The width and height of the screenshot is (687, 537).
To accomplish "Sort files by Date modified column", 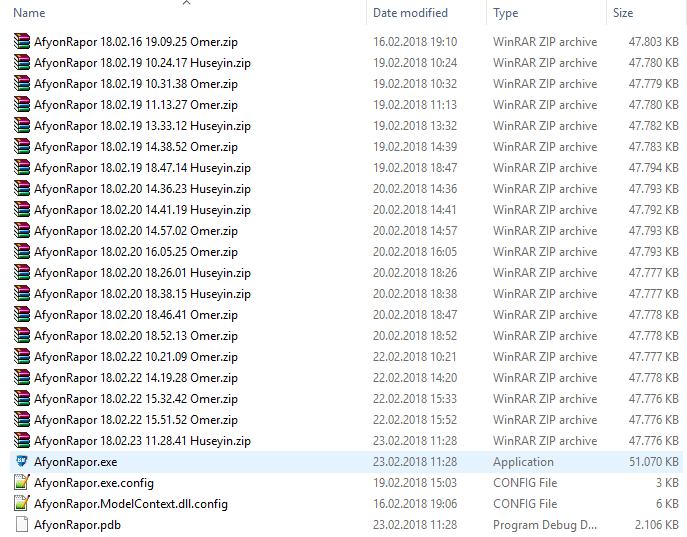I will click(x=410, y=13).
